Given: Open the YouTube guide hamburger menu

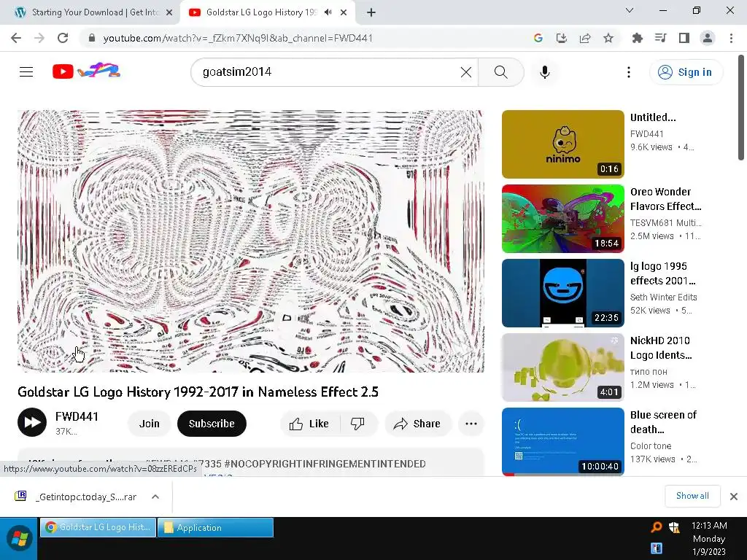Looking at the screenshot, I should click(26, 72).
